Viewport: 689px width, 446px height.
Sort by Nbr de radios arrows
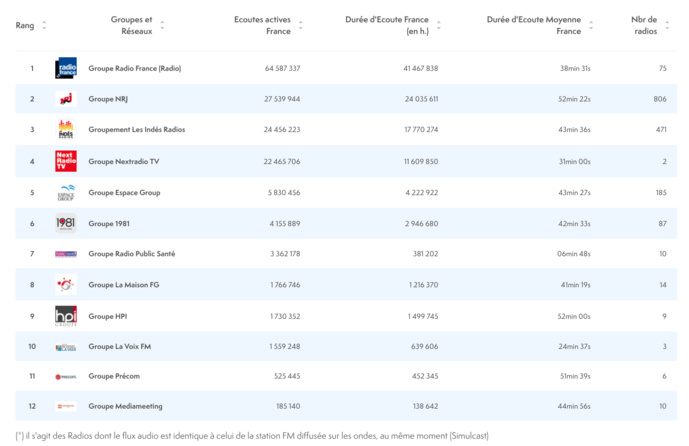coord(668,25)
